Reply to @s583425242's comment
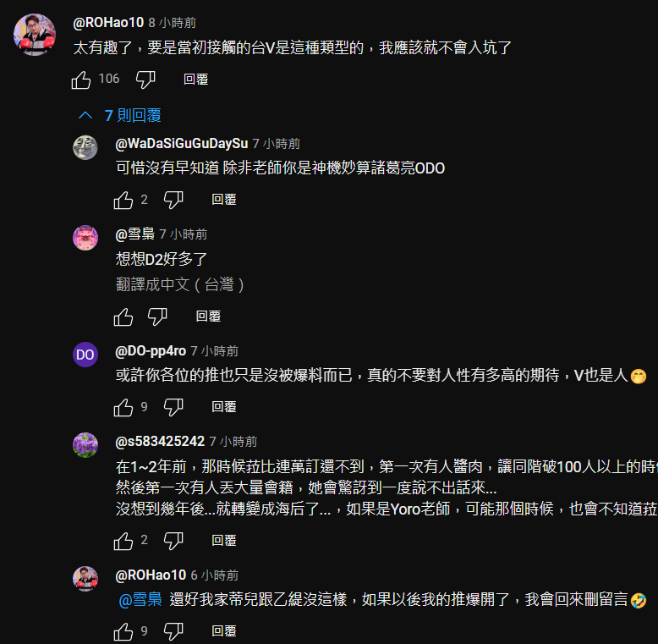The image size is (658, 644). 224,540
